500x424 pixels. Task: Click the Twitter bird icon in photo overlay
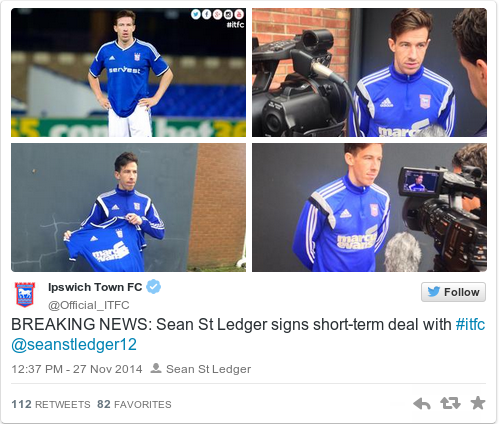(x=196, y=14)
